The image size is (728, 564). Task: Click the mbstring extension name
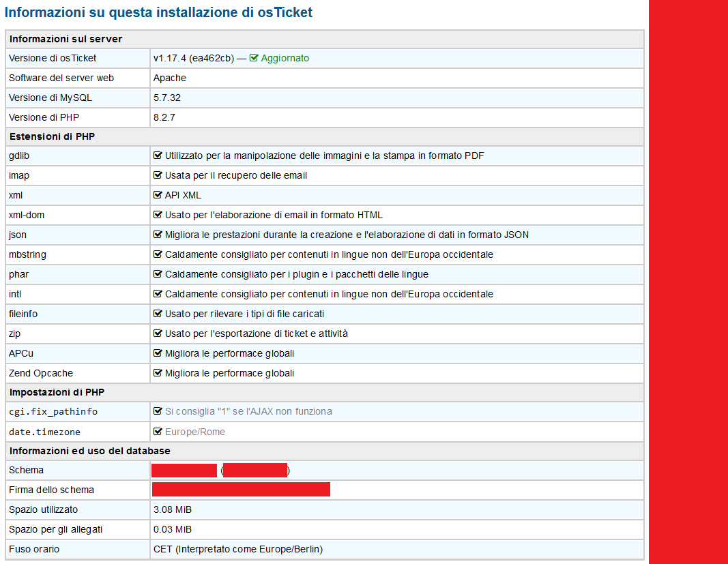27,254
